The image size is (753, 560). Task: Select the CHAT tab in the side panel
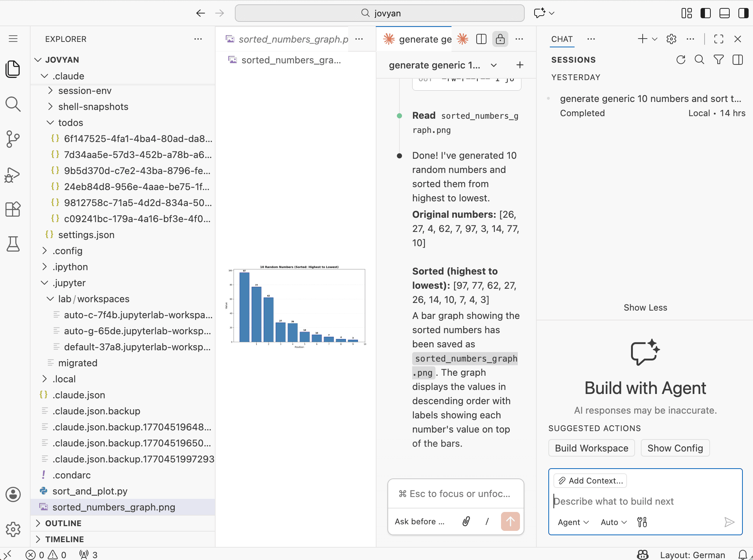pyautogui.click(x=562, y=39)
